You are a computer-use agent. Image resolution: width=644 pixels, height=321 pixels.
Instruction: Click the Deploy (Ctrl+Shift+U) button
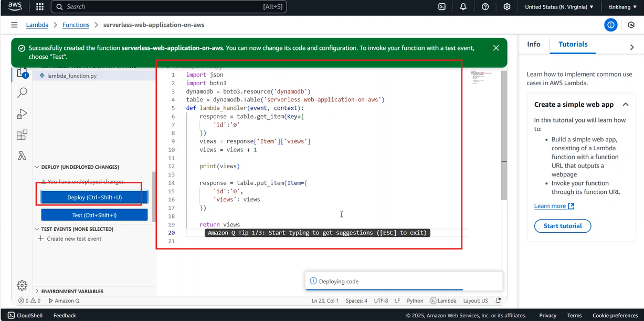[x=94, y=198]
